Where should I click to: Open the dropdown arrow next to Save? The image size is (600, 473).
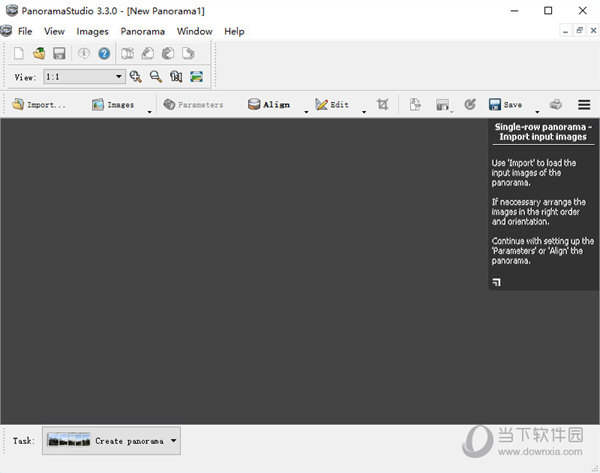coord(537,111)
